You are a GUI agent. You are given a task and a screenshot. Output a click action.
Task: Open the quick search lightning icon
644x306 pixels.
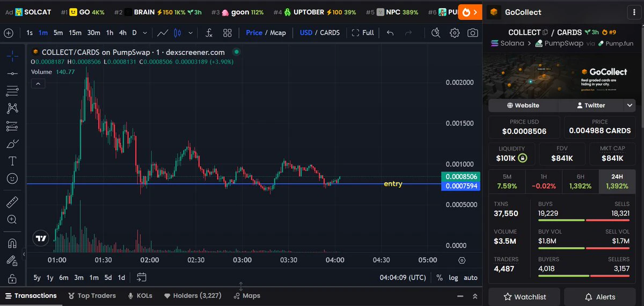[x=436, y=33]
